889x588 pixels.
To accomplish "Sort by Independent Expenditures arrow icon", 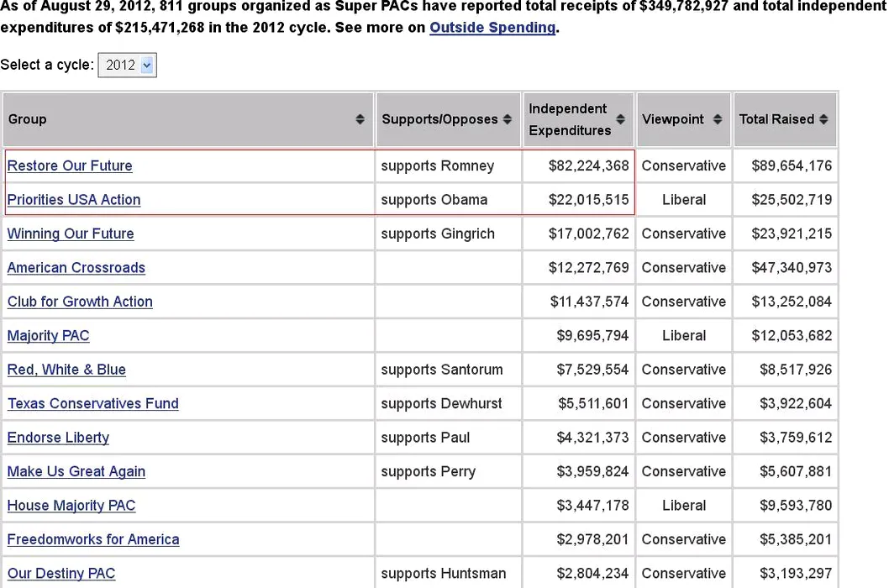I will (x=620, y=119).
